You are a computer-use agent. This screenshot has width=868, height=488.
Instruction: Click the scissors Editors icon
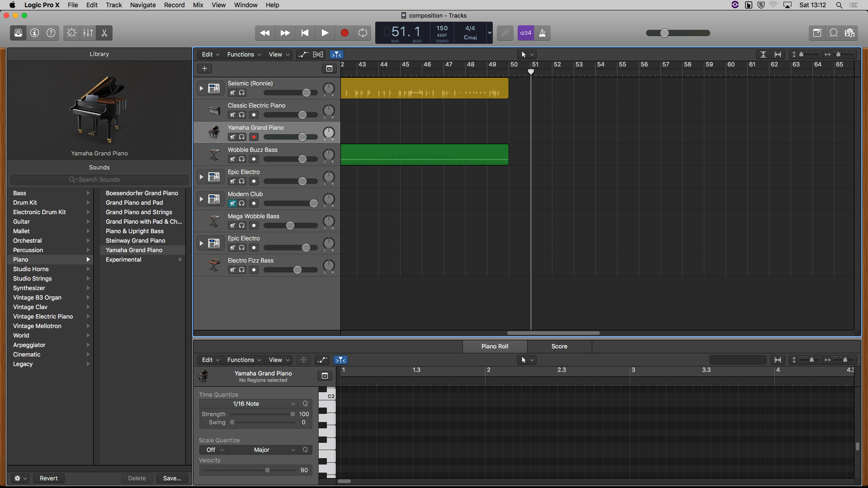(104, 33)
